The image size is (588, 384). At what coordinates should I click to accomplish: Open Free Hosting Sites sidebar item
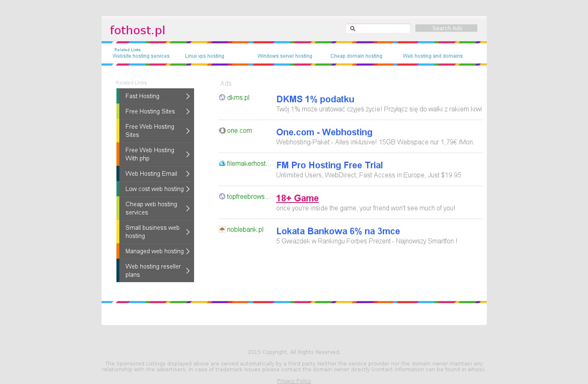point(150,111)
